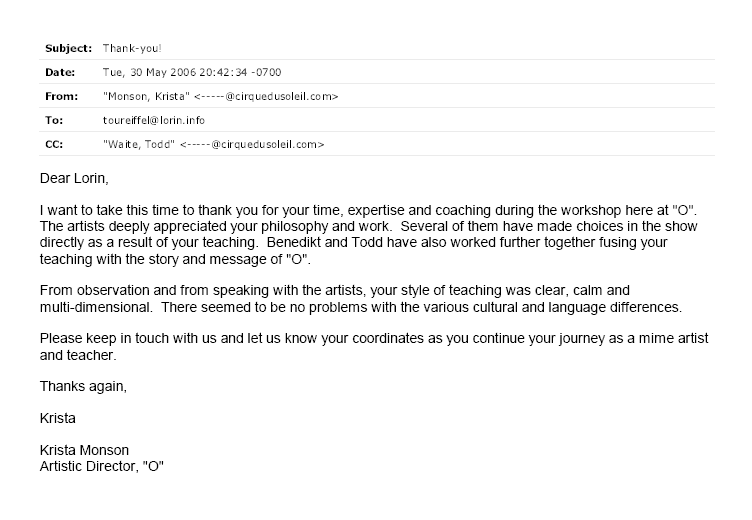Open sender Monson, Krista email address
The image size is (752, 520).
(x=221, y=96)
